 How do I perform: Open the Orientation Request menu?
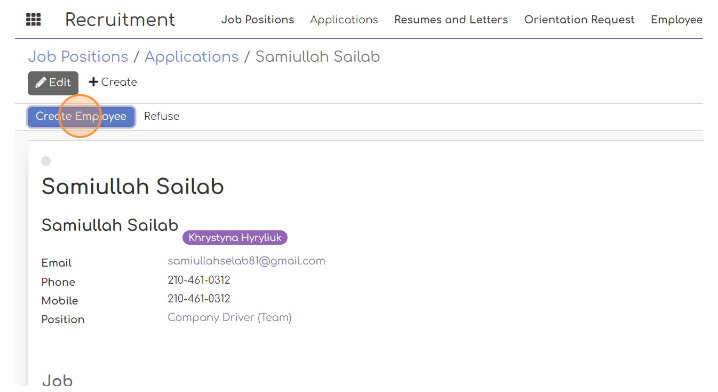pyautogui.click(x=579, y=20)
